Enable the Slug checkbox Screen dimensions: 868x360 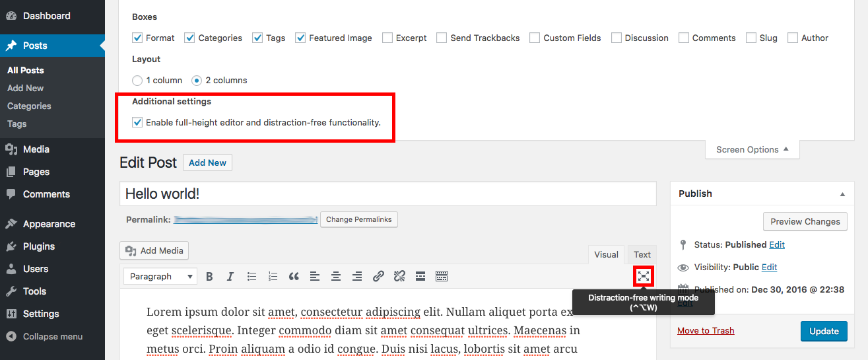[751, 38]
